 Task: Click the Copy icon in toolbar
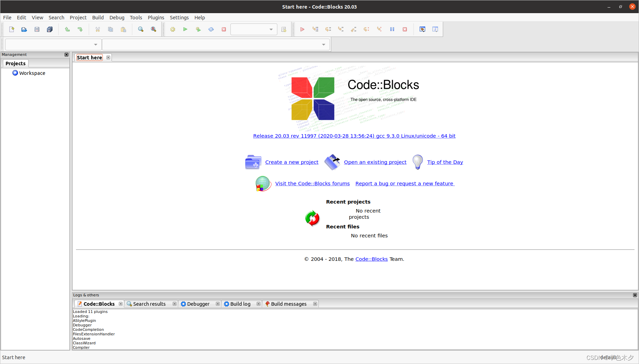point(111,29)
